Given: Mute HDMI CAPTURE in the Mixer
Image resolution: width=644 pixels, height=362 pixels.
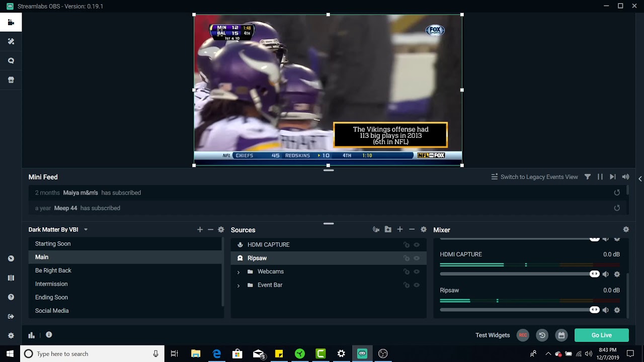Looking at the screenshot, I should [x=606, y=275].
